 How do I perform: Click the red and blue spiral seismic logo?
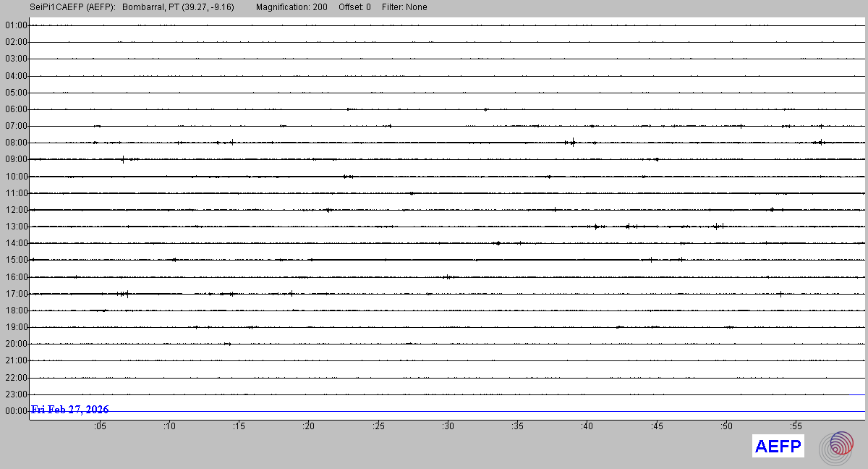[x=836, y=447]
